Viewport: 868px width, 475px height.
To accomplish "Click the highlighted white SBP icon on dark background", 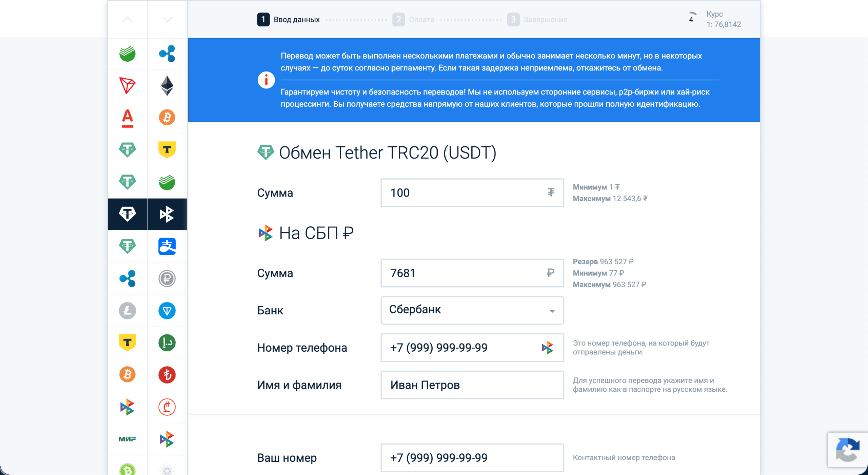I will pyautogui.click(x=167, y=214).
